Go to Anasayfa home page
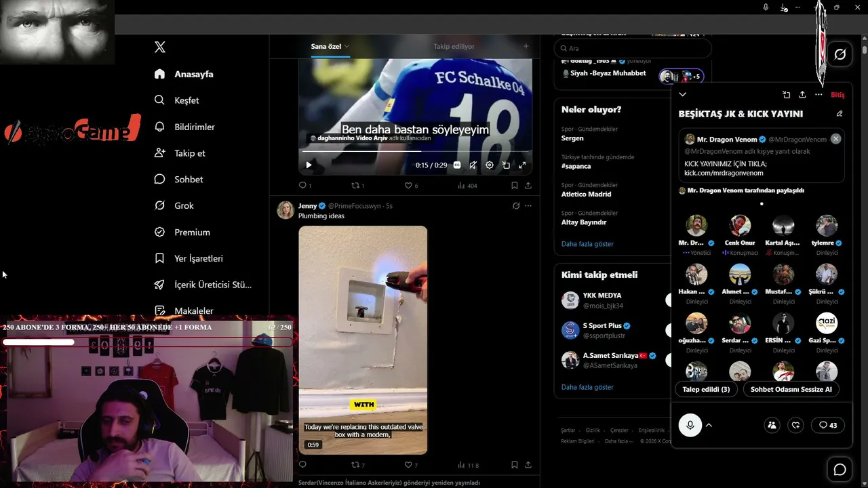The width and height of the screenshot is (868, 488). coord(184,74)
